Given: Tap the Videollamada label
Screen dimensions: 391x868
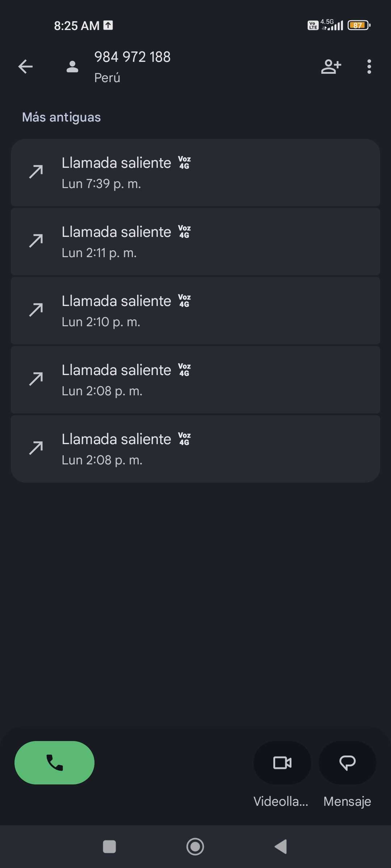Looking at the screenshot, I should pyautogui.click(x=281, y=801).
